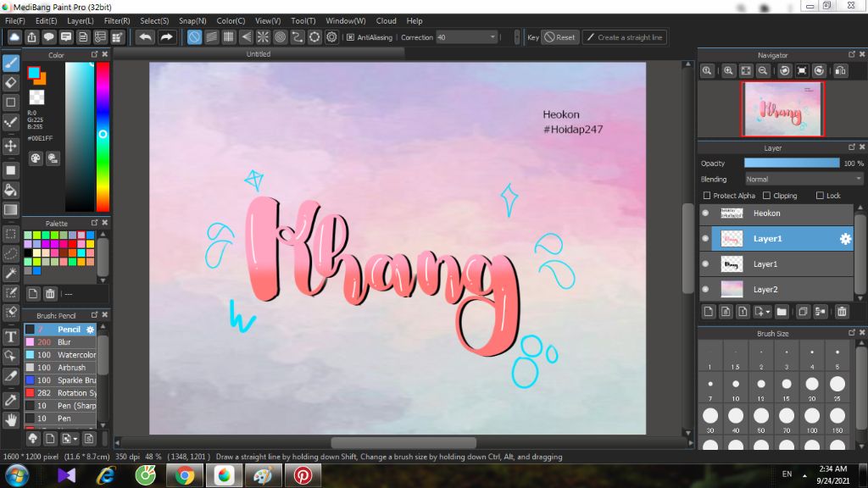868x488 pixels.
Task: Hide the Layer2 layer
Action: (705, 290)
